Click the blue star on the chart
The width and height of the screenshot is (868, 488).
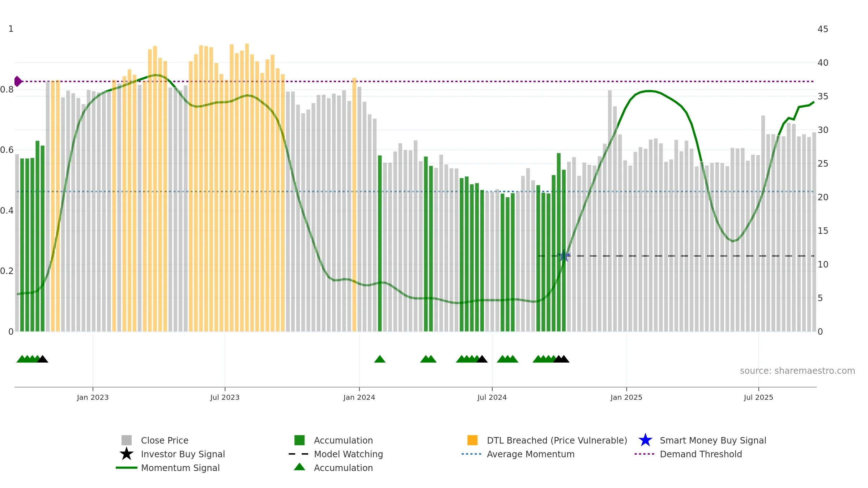pyautogui.click(x=564, y=256)
